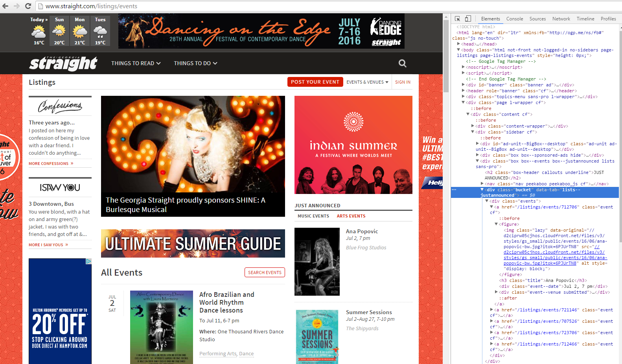The height and width of the screenshot is (364, 622).
Task: Click the Dancing on the Edge banner
Action: 261,31
